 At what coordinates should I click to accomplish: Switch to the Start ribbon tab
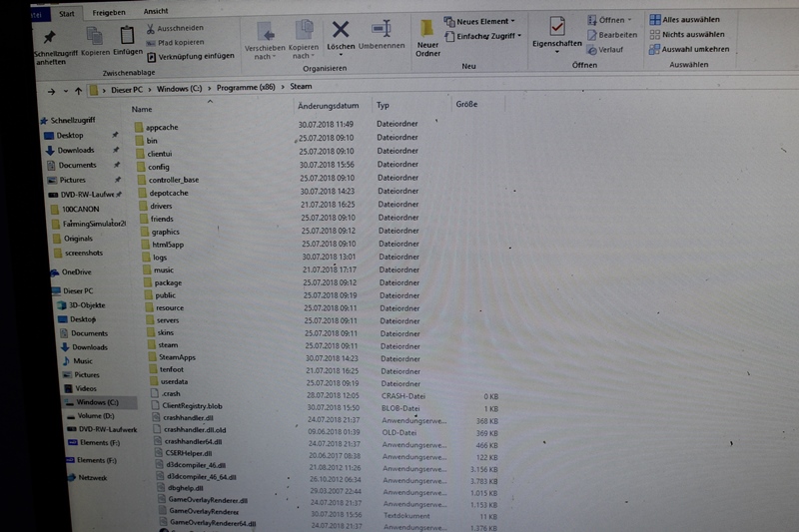[x=66, y=14]
